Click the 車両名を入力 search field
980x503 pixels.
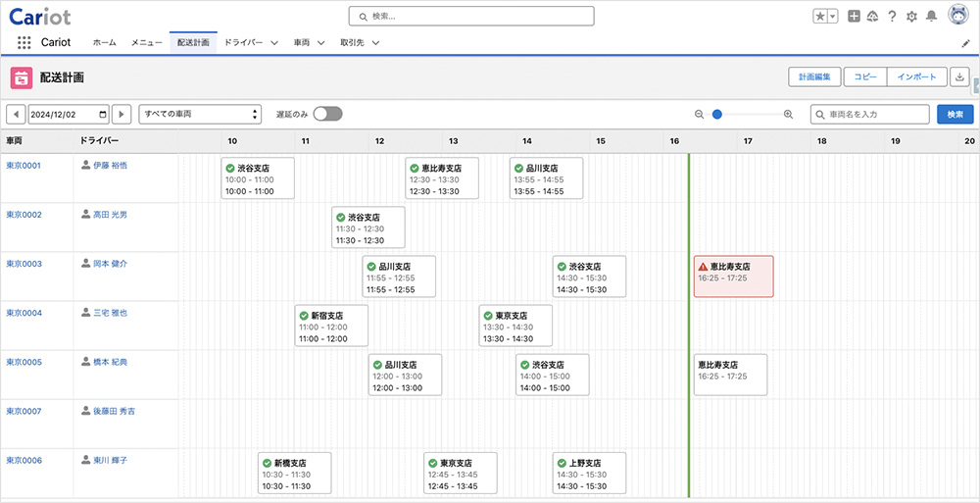coord(870,115)
